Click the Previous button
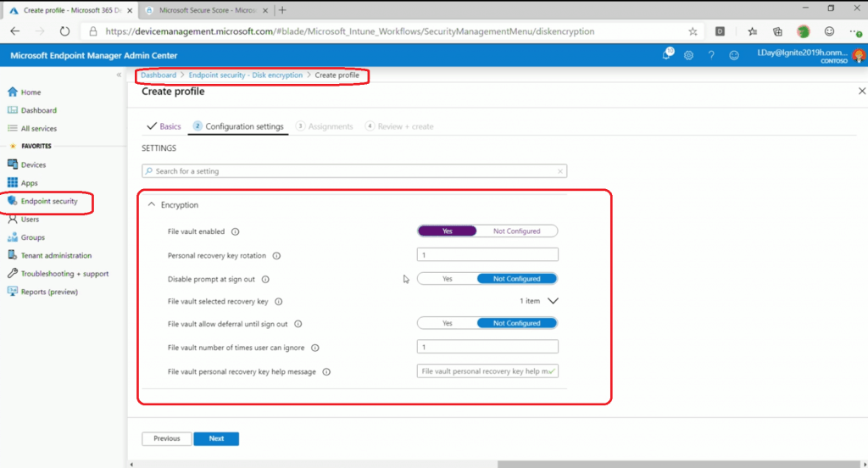Screen dimensions: 868x468 167,438
